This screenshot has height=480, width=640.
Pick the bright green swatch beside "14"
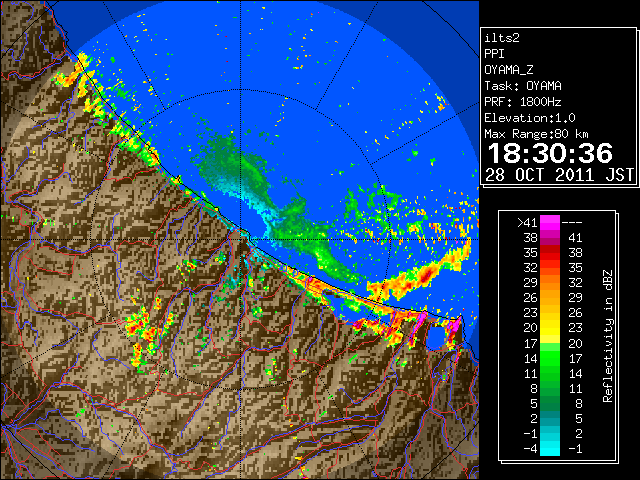coord(550,358)
